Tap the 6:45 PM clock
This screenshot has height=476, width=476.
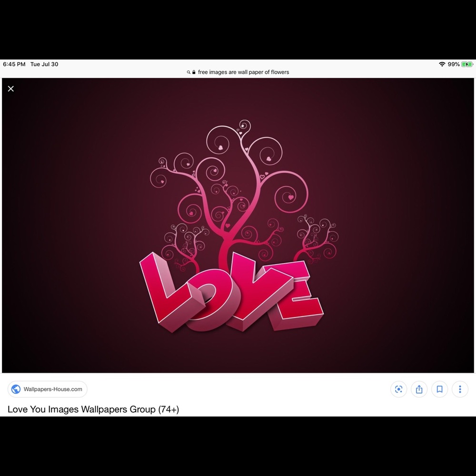[14, 64]
